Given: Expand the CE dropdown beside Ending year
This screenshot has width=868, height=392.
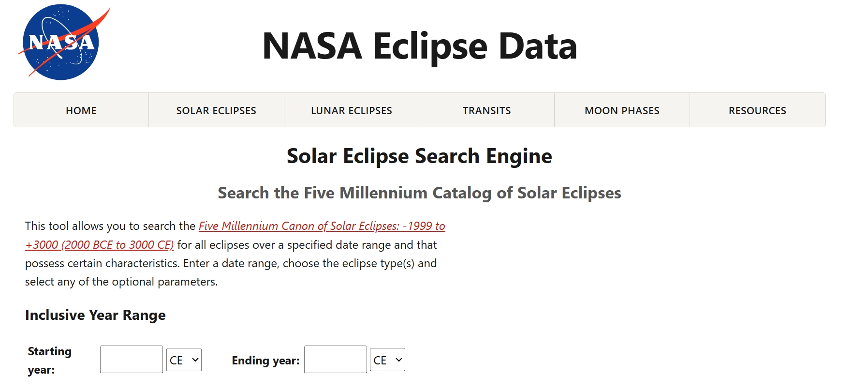Looking at the screenshot, I should pos(387,360).
